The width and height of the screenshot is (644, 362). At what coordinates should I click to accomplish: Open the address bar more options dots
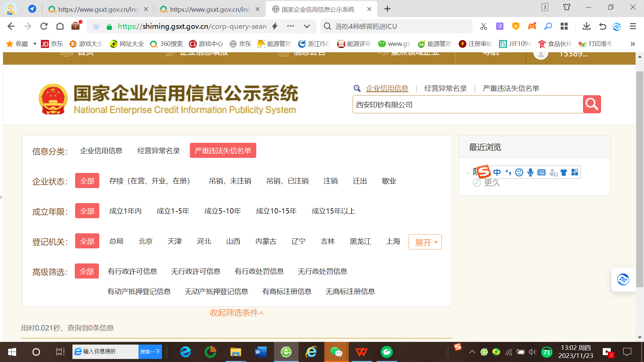pyautogui.click(x=290, y=26)
